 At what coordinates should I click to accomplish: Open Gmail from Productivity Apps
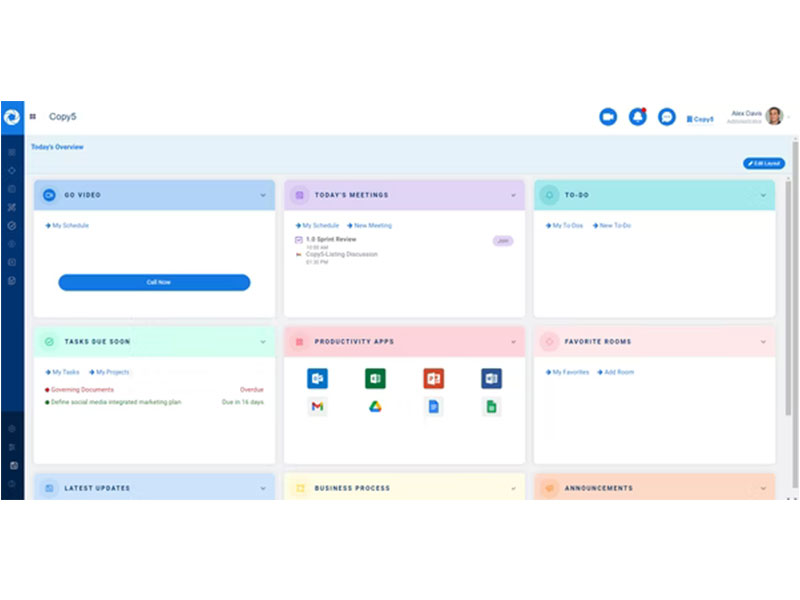pos(318,407)
